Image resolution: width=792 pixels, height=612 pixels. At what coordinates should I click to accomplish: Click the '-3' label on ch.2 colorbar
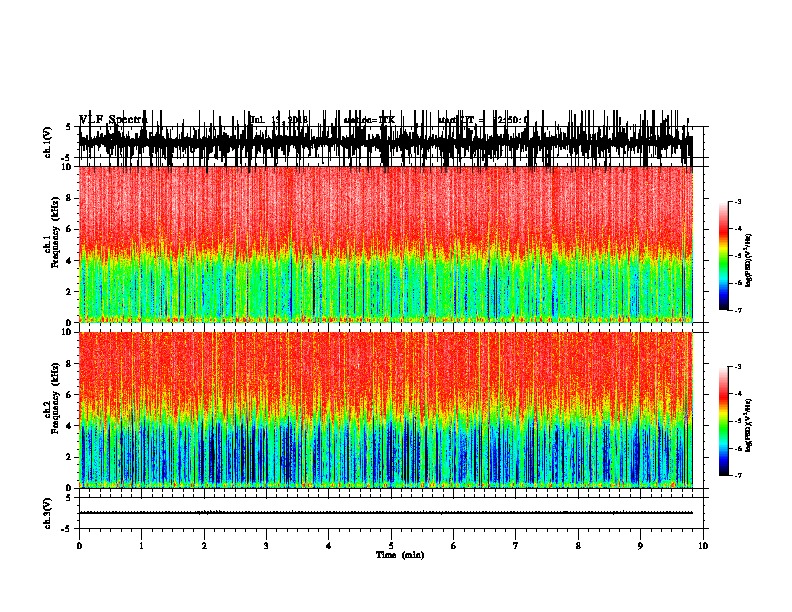pyautogui.click(x=737, y=367)
